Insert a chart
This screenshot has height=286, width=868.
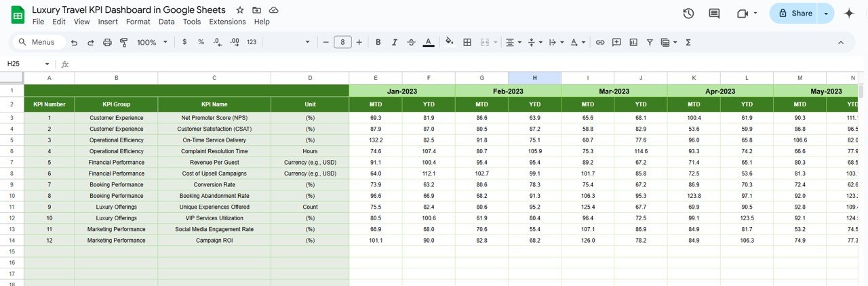pyautogui.click(x=633, y=42)
